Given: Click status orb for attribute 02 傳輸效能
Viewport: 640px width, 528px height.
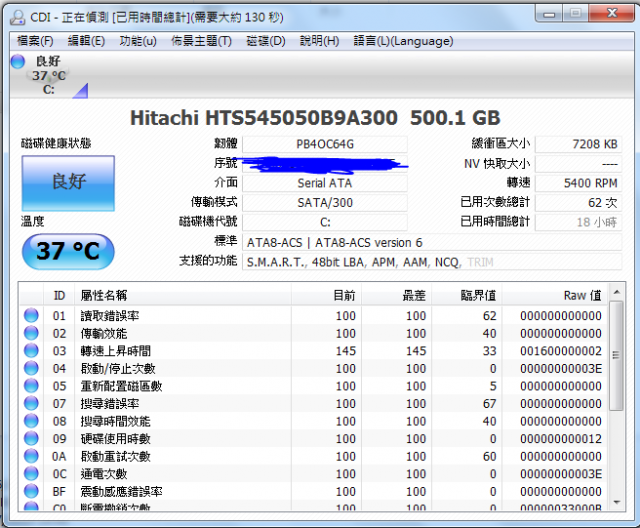Looking at the screenshot, I should pos(31,333).
